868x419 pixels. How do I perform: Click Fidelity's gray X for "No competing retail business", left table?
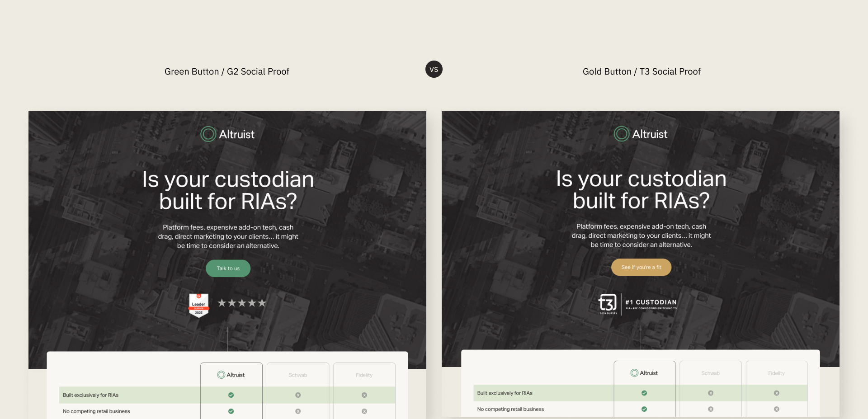pyautogui.click(x=364, y=411)
